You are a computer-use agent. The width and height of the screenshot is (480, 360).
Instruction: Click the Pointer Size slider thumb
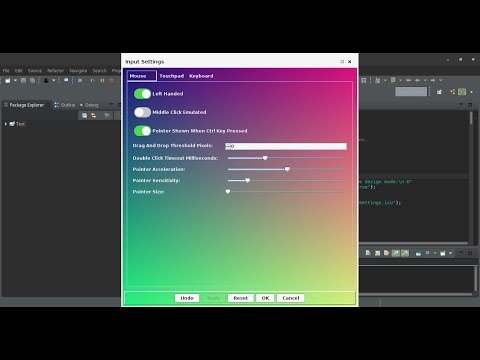click(228, 192)
